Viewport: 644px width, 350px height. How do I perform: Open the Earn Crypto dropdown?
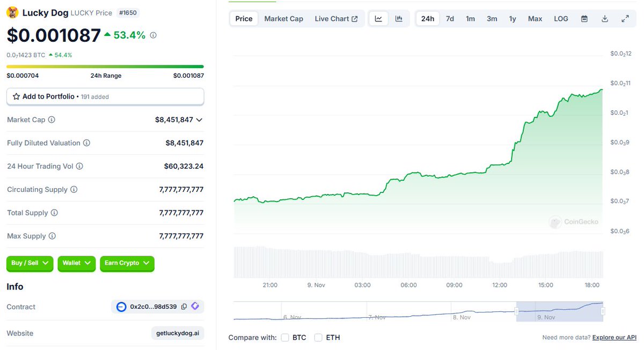(x=127, y=263)
